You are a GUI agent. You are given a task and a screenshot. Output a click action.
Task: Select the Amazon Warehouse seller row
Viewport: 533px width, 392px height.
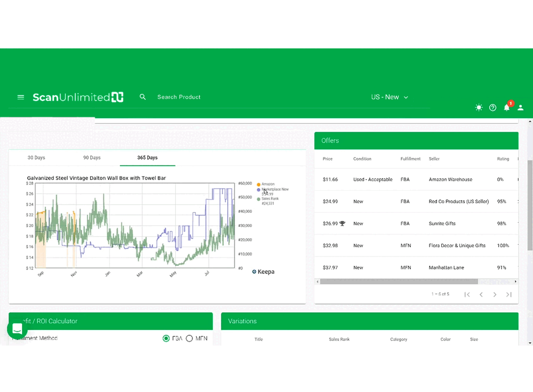416,180
